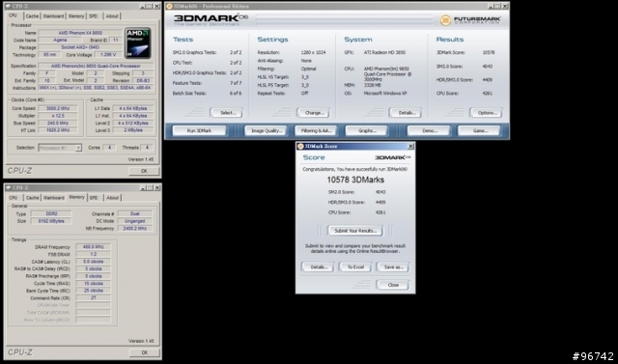Click OK in the bottom CPU-Z window
618x364 pixels.
pos(144,352)
